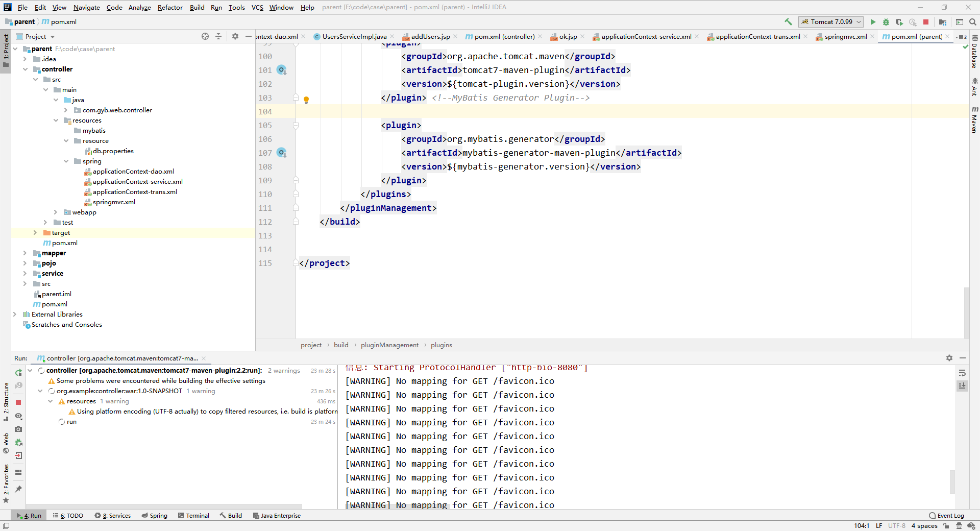Open Database tool window on right edge

974,52
